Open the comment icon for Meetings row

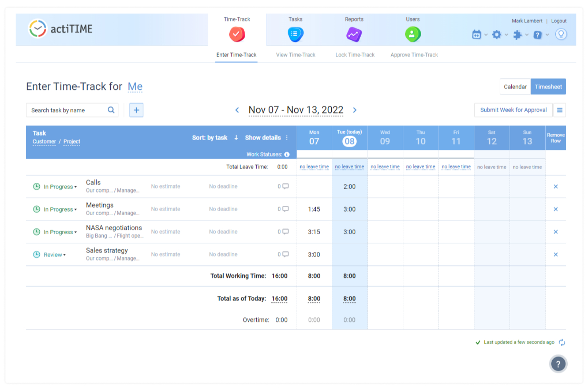285,209
